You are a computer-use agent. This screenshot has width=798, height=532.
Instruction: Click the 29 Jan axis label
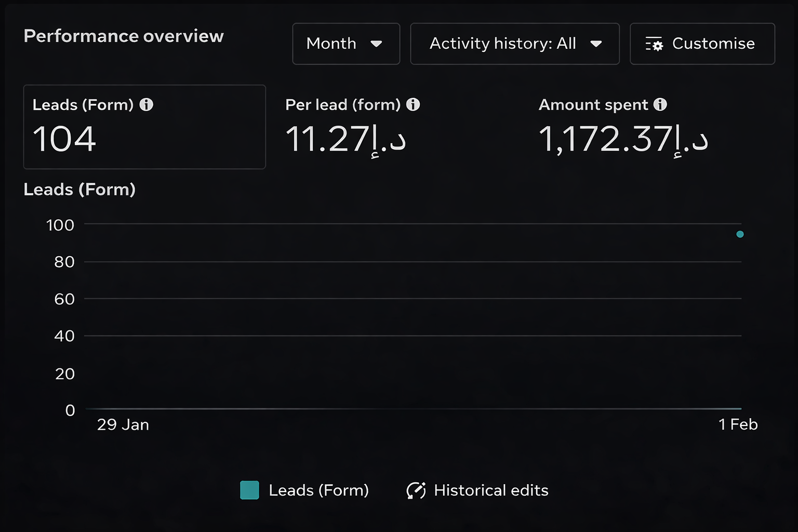pos(123,424)
